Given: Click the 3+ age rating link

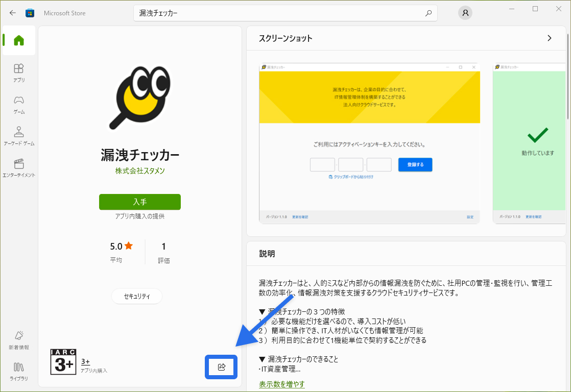Looking at the screenshot, I should point(85,361).
